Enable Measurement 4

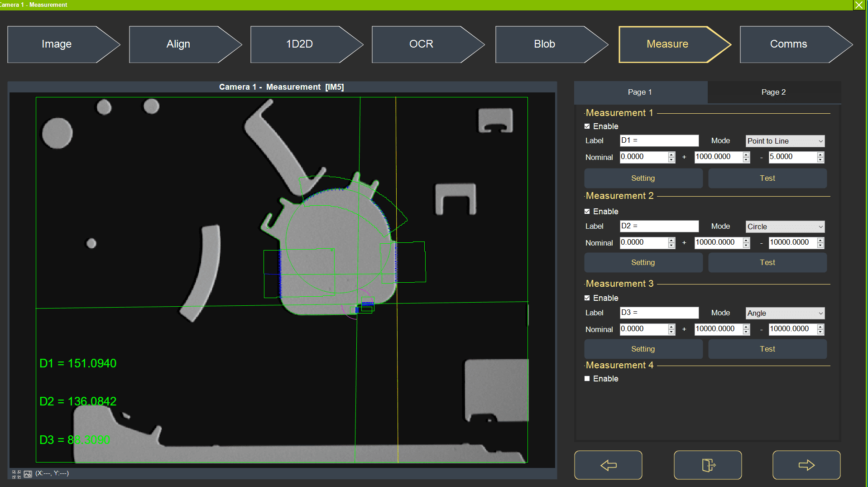[x=587, y=379]
